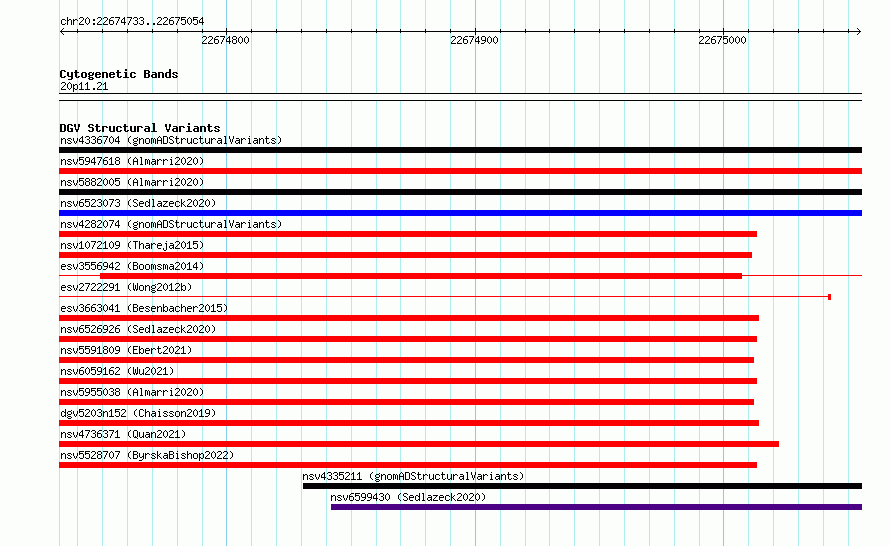Click the small red end marker of esv2722291

click(x=829, y=297)
